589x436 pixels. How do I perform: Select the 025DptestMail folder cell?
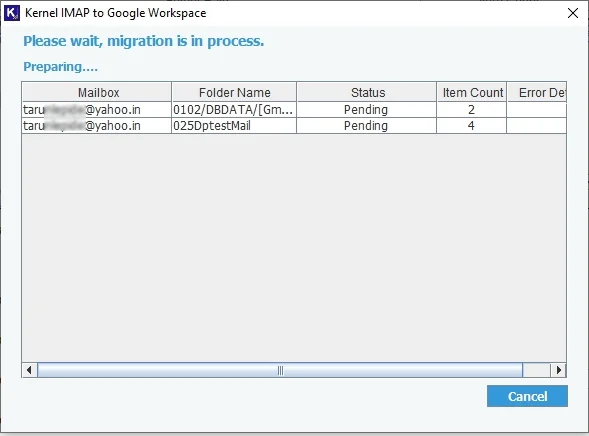coord(234,125)
